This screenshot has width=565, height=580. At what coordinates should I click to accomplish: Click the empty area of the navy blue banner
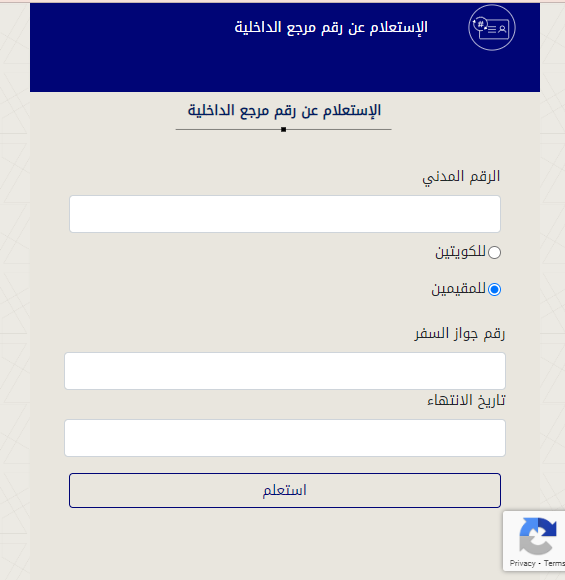coord(285,70)
